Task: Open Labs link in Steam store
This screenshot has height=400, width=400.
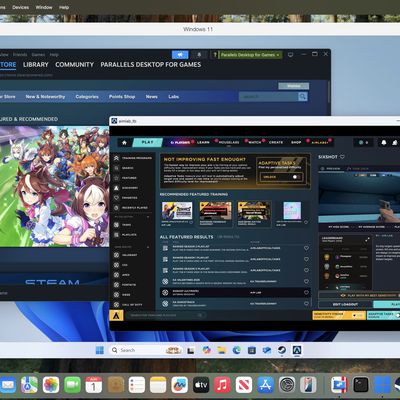Action: point(174,97)
